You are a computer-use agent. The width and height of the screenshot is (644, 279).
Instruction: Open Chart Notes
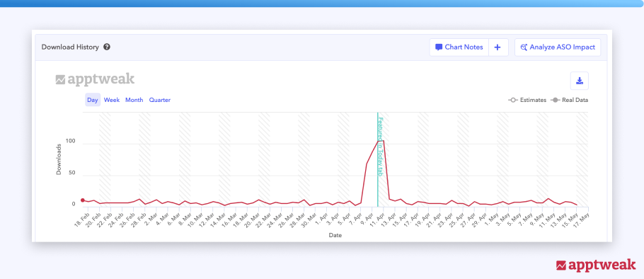tap(459, 47)
